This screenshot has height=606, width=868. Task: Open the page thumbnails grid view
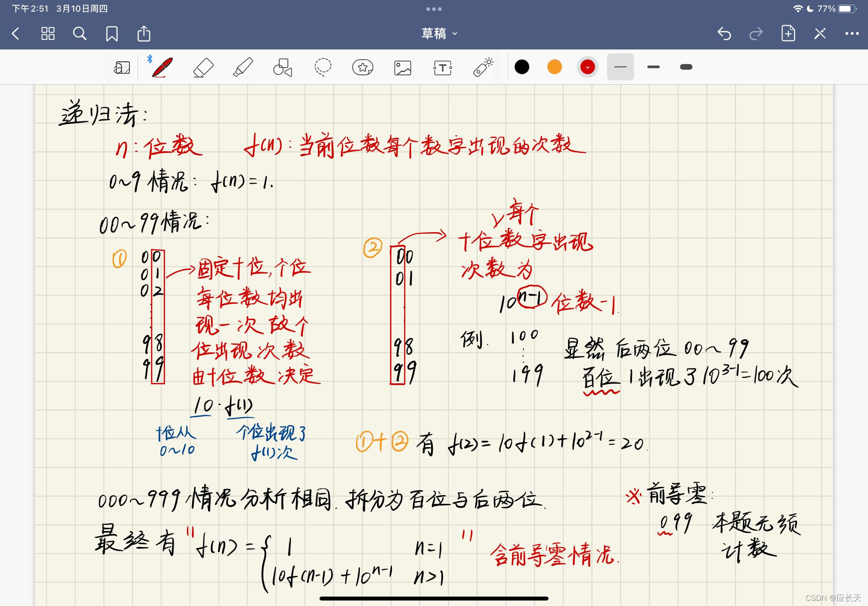coord(48,33)
